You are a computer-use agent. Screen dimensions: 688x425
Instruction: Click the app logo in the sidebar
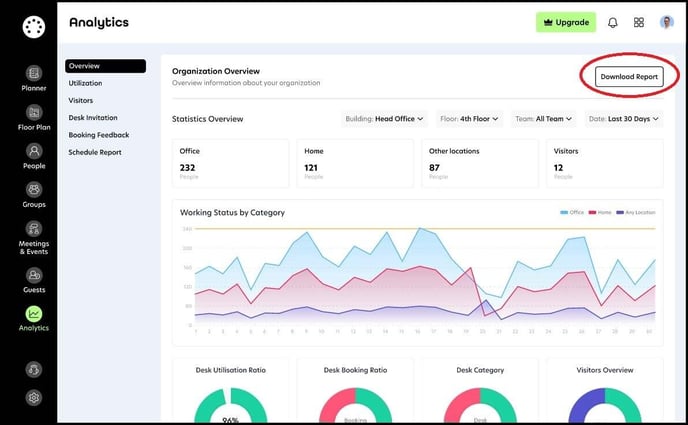point(34,27)
